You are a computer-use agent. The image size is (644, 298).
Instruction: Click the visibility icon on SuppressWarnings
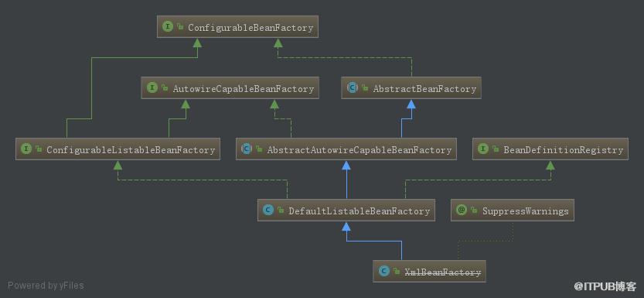pos(474,211)
